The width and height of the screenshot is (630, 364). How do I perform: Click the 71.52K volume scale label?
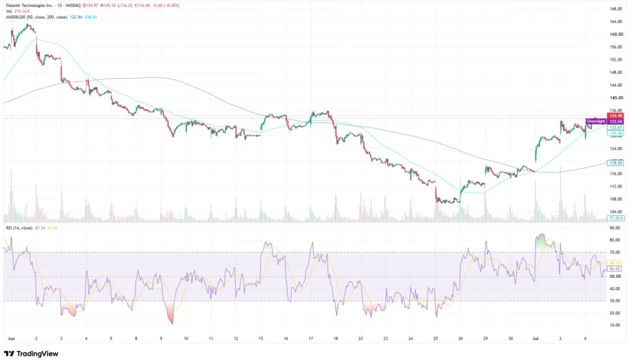[x=615, y=218]
